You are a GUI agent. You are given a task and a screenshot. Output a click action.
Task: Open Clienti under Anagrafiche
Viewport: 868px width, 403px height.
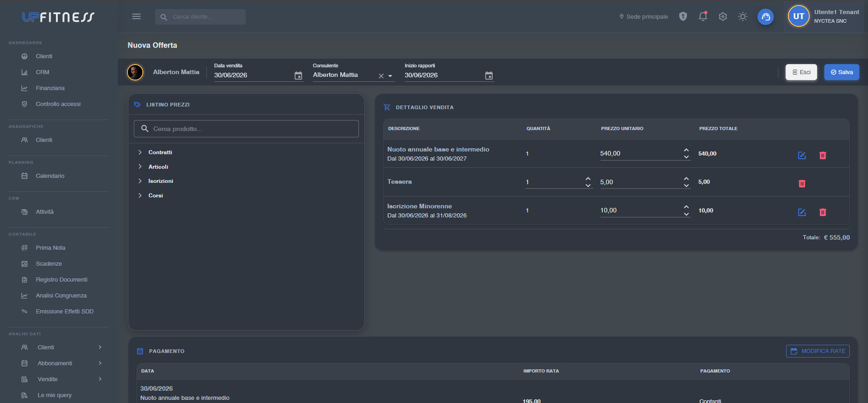click(44, 140)
